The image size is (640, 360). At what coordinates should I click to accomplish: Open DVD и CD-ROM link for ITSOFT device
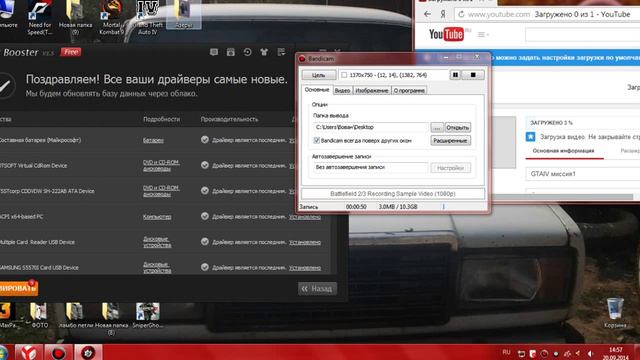[161, 165]
